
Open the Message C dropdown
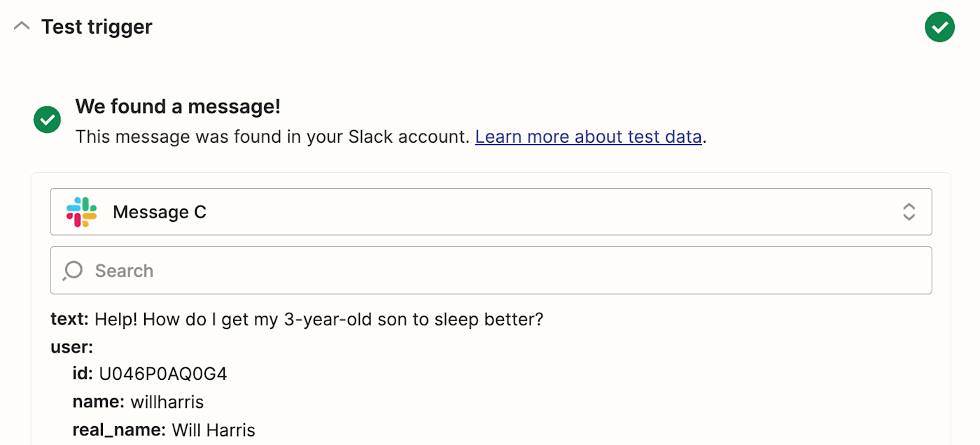[x=490, y=212]
